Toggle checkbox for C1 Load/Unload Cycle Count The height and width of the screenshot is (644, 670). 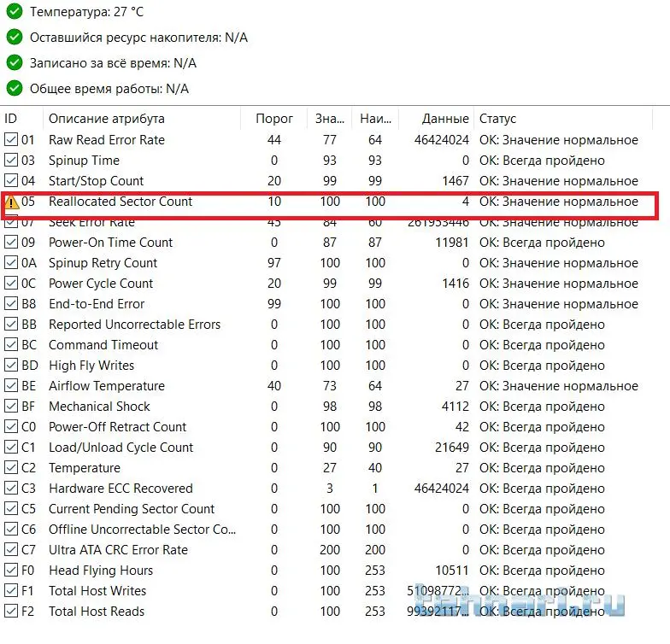(10, 448)
